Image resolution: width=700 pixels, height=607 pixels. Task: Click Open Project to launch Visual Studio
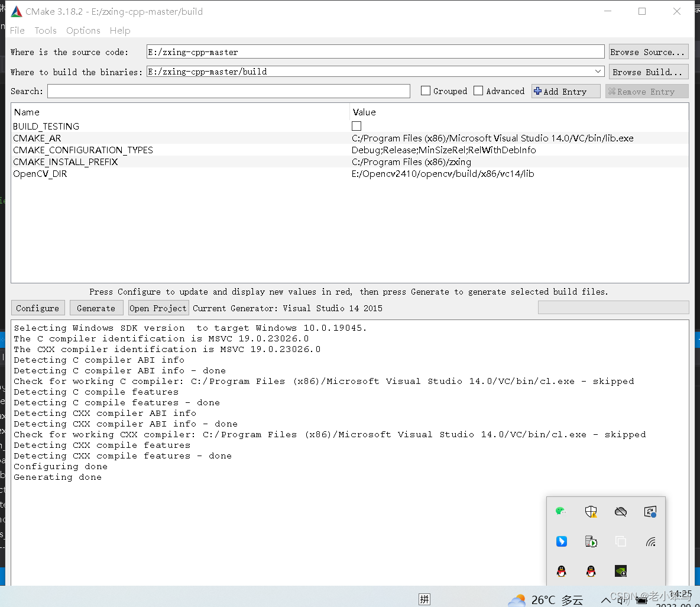(158, 308)
